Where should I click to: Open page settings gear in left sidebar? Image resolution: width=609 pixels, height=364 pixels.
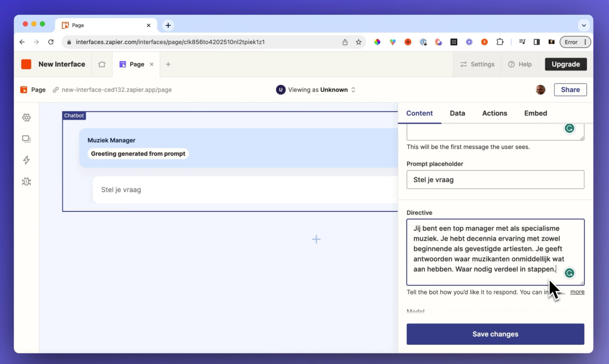[26, 117]
